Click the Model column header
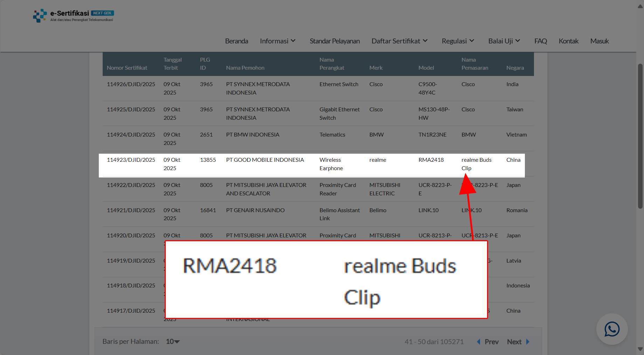Image resolution: width=644 pixels, height=355 pixels. (426, 68)
